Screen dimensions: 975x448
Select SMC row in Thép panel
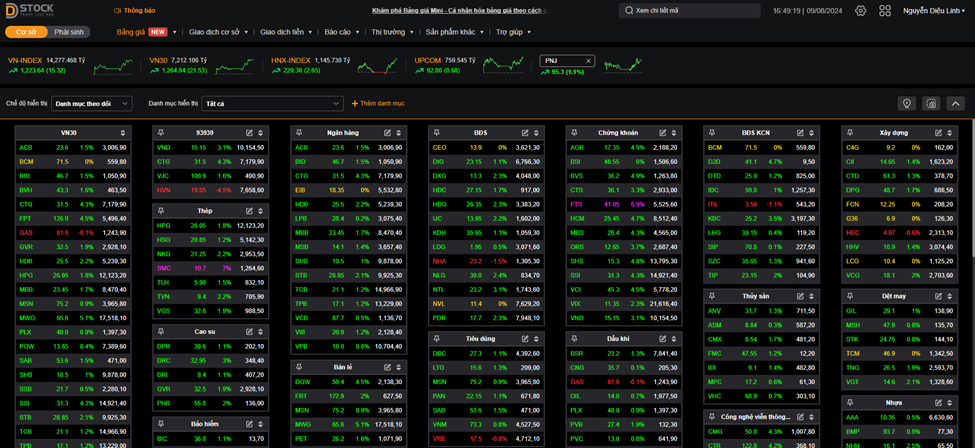tap(210, 268)
